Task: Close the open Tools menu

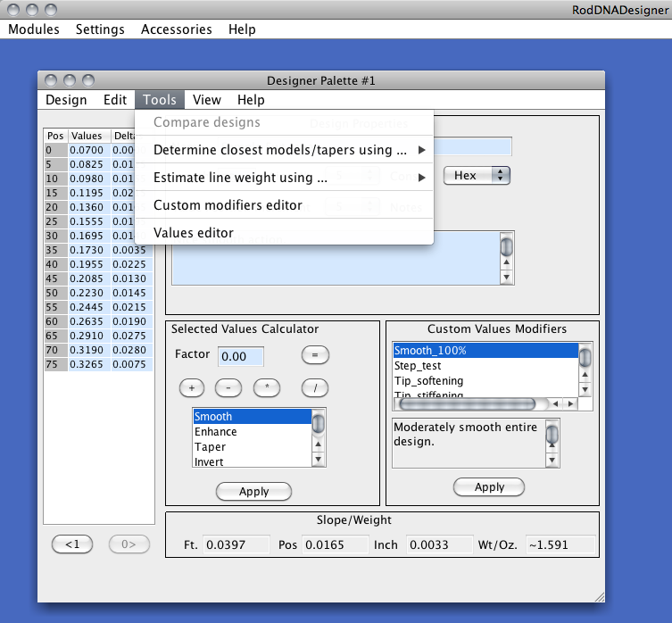Action: [160, 100]
